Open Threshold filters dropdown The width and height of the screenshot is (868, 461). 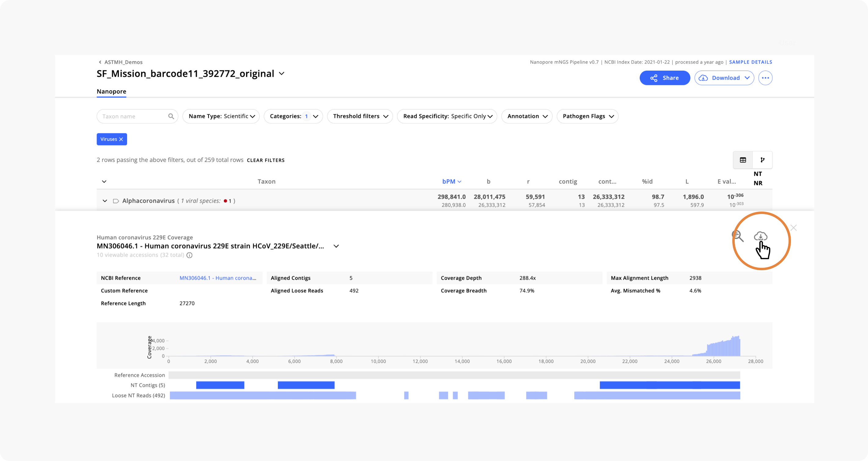[x=360, y=116]
